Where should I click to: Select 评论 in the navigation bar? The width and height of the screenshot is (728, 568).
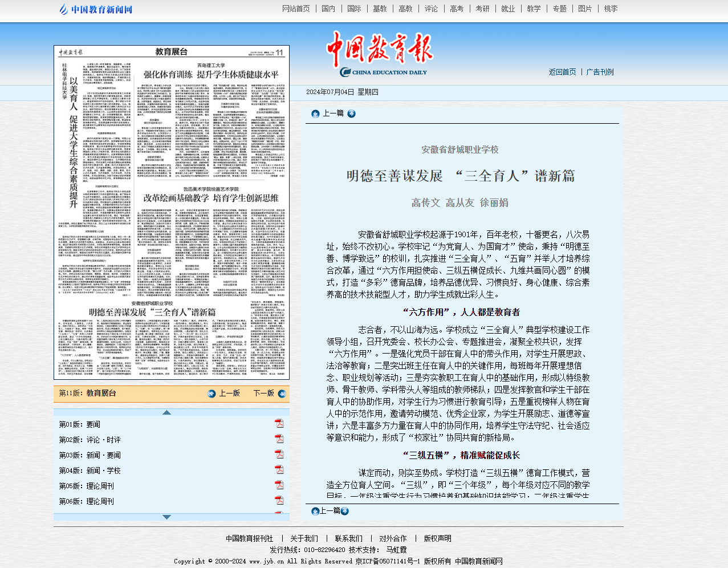point(431,9)
